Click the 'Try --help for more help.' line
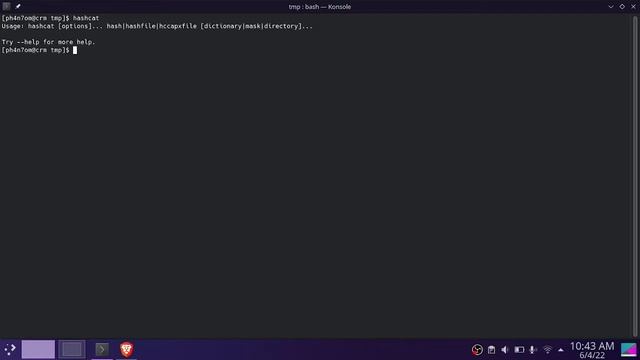 48,42
